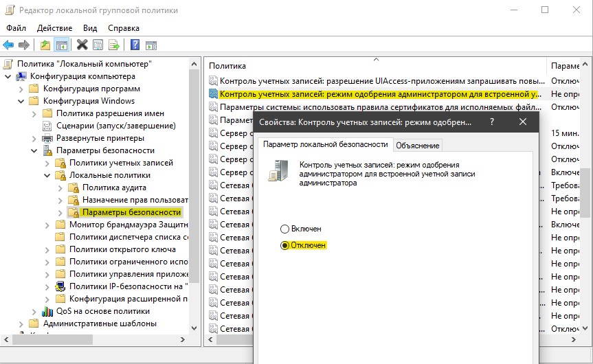The image size is (593, 364).
Task: Collapse the Конфигурация Windows node
Action: (21, 101)
